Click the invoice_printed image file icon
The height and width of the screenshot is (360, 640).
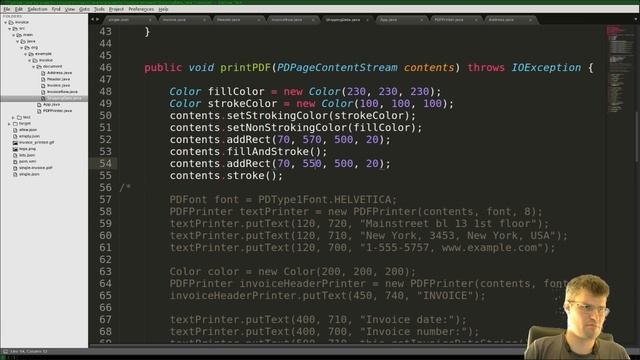(x=15, y=142)
